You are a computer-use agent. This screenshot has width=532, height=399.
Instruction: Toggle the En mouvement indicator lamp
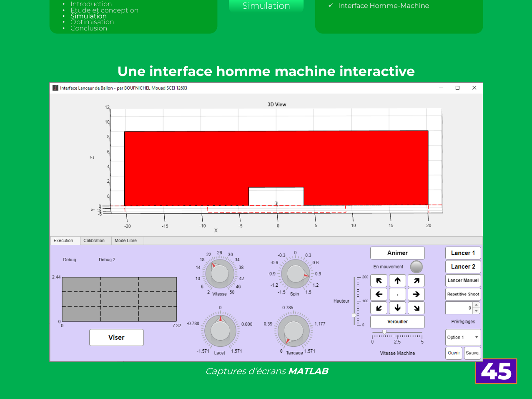coord(416,267)
